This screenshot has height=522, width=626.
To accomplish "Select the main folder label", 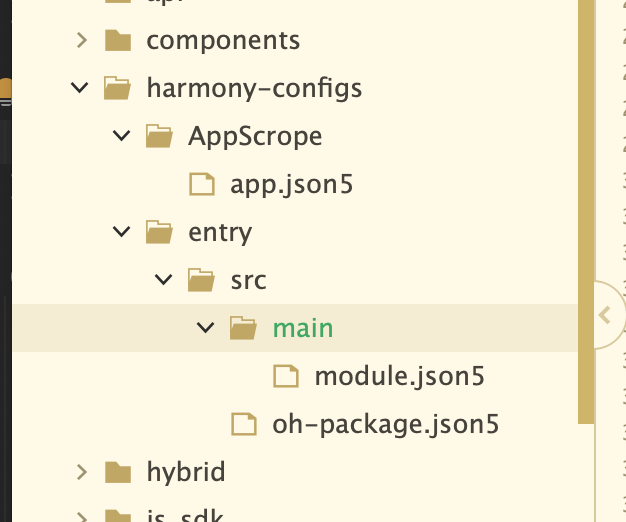I will pos(303,328).
